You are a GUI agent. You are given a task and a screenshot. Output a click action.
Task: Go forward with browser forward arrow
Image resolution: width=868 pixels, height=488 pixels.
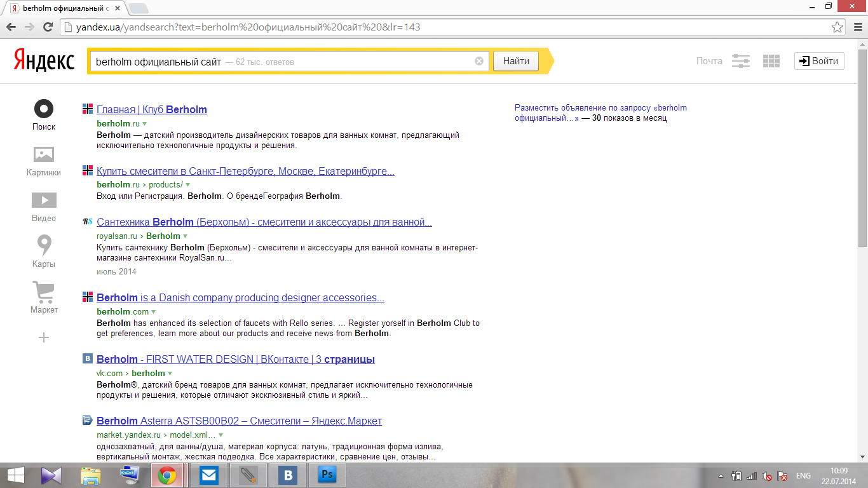[x=29, y=27]
